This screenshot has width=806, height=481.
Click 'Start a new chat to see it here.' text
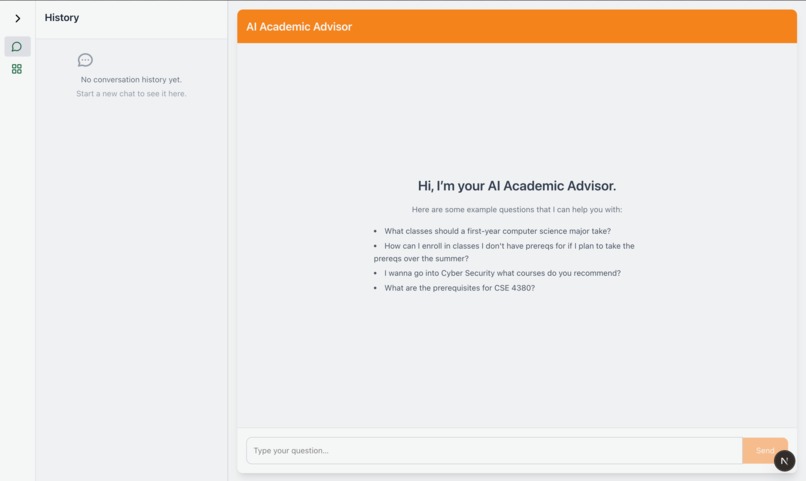click(131, 94)
